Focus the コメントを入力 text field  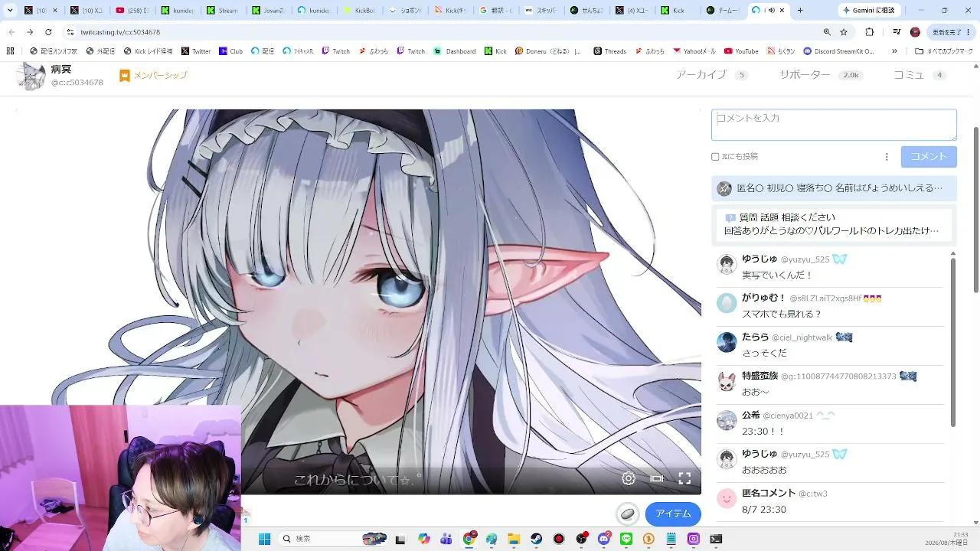pyautogui.click(x=834, y=124)
